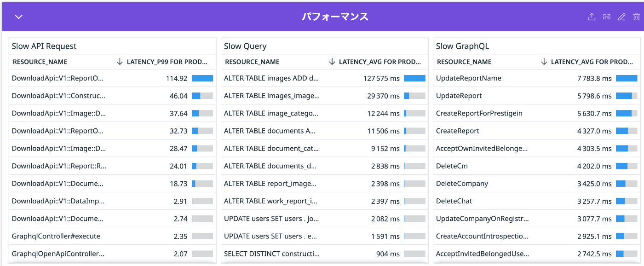The height and width of the screenshot is (266, 644).
Task: Select ALTER TABLE work_report_i... row
Action: click(325, 201)
